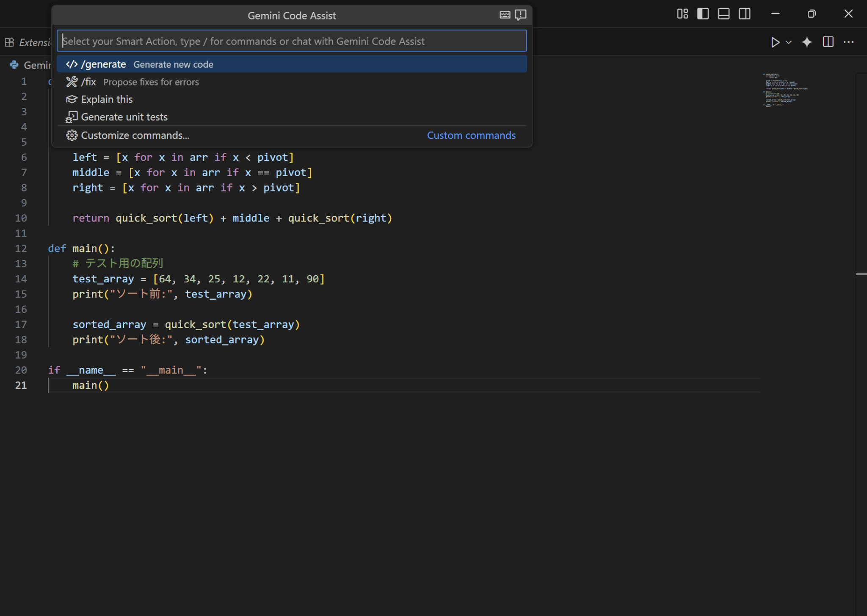Image resolution: width=867 pixels, height=616 pixels.
Task: Click the 'return' keyword on line 10
Action: [x=91, y=218]
